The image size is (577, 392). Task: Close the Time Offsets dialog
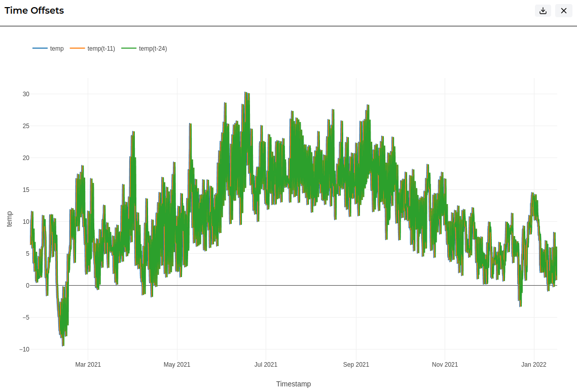[x=563, y=11]
